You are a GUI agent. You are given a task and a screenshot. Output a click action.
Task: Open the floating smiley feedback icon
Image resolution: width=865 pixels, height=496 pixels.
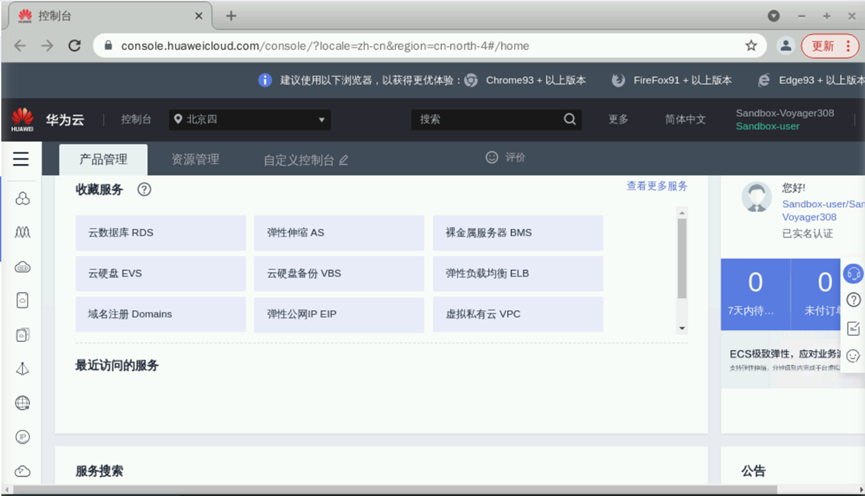(x=853, y=356)
